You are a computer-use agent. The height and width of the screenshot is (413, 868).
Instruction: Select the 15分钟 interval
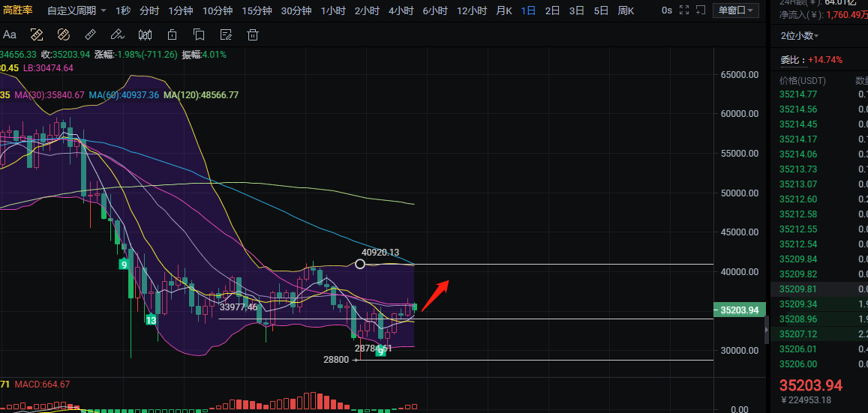pyautogui.click(x=257, y=10)
